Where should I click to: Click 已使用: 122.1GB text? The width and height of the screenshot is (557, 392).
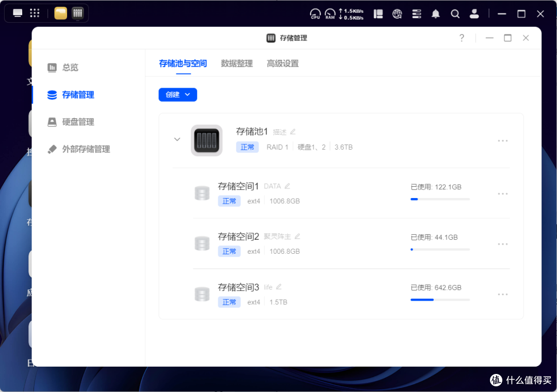click(436, 187)
